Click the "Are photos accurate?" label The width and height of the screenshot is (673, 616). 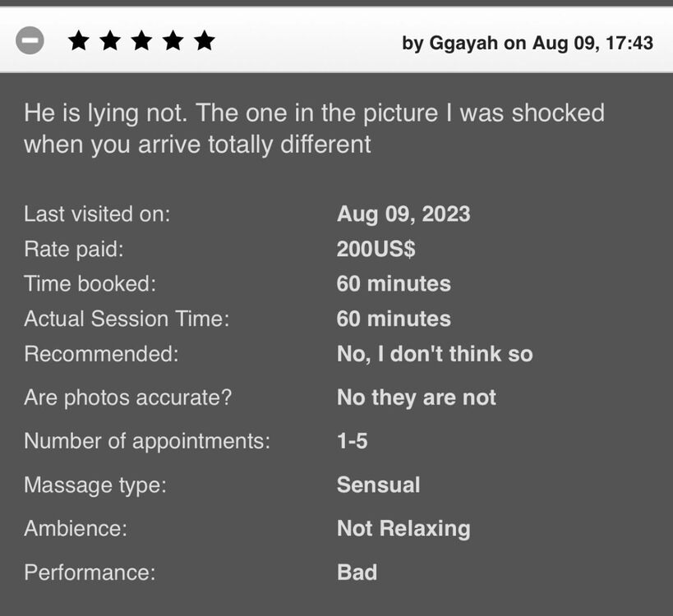pos(127,398)
